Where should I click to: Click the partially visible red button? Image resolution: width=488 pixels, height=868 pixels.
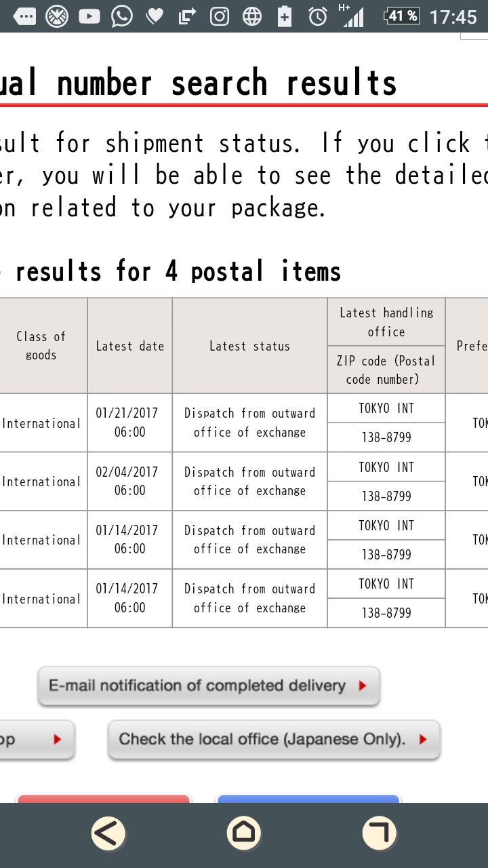[x=103, y=799]
